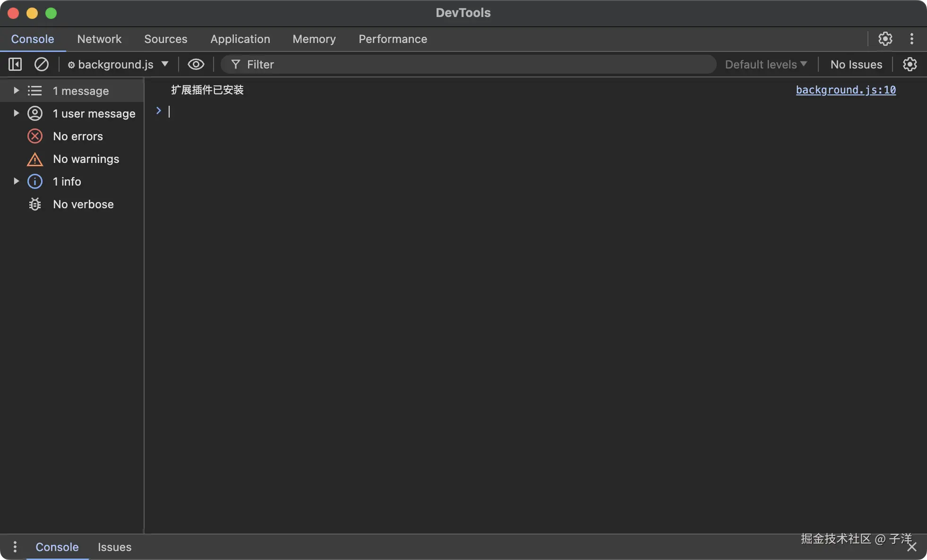Expand the 1 info group arrow
This screenshot has height=560, width=927.
[16, 181]
